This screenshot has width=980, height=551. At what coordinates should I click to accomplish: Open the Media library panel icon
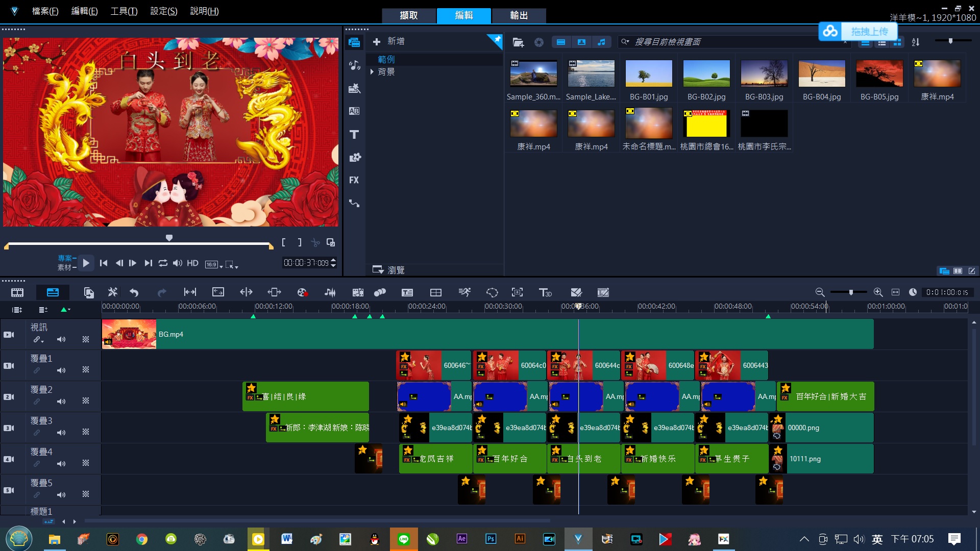tap(354, 42)
